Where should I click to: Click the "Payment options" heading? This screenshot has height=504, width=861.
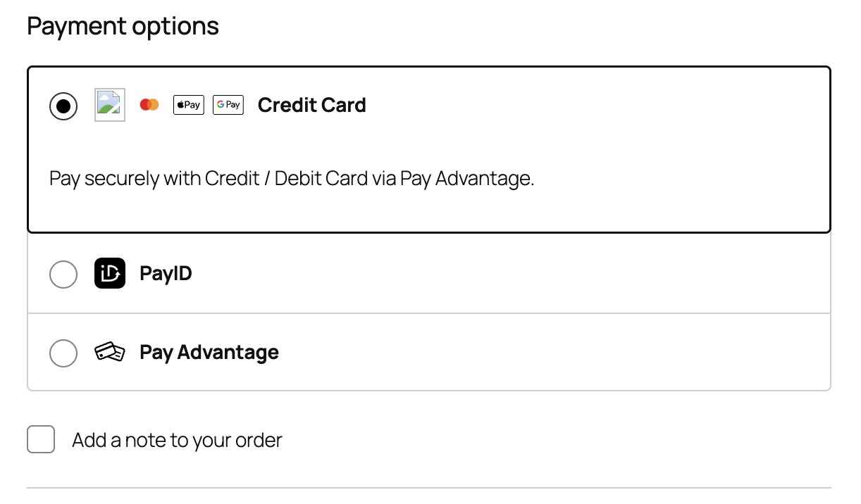click(x=123, y=27)
